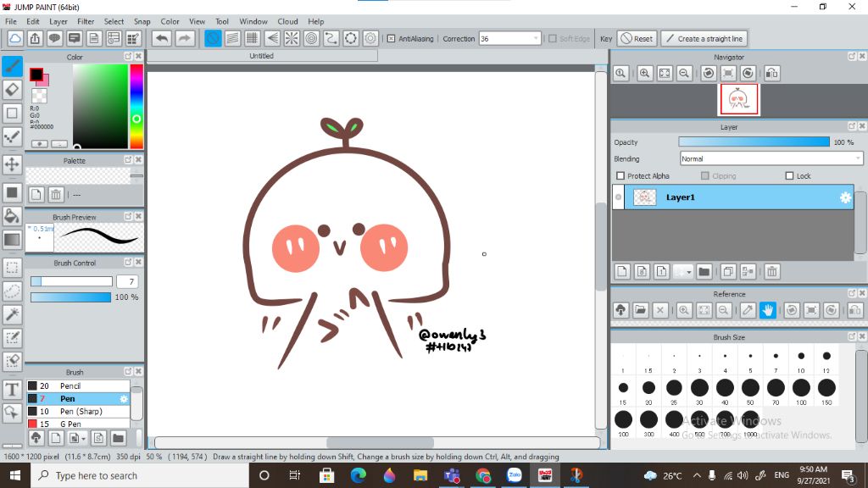Viewport: 868px width, 488px height.
Task: Select the Pencil brush in the list
Action: tap(78, 386)
